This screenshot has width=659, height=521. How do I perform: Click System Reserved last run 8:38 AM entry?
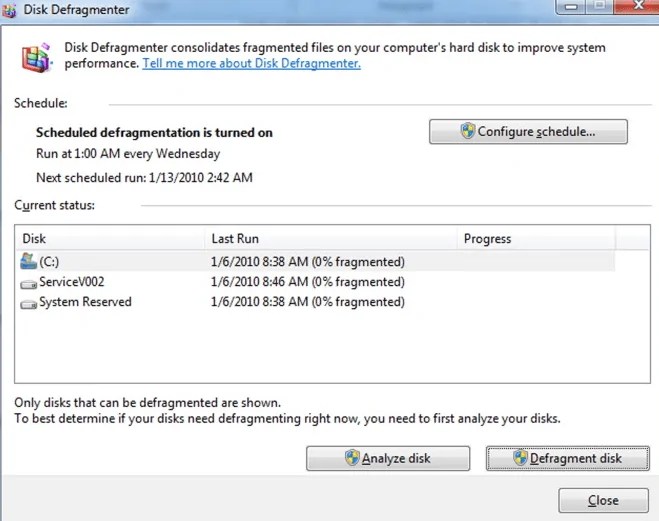pos(308,302)
